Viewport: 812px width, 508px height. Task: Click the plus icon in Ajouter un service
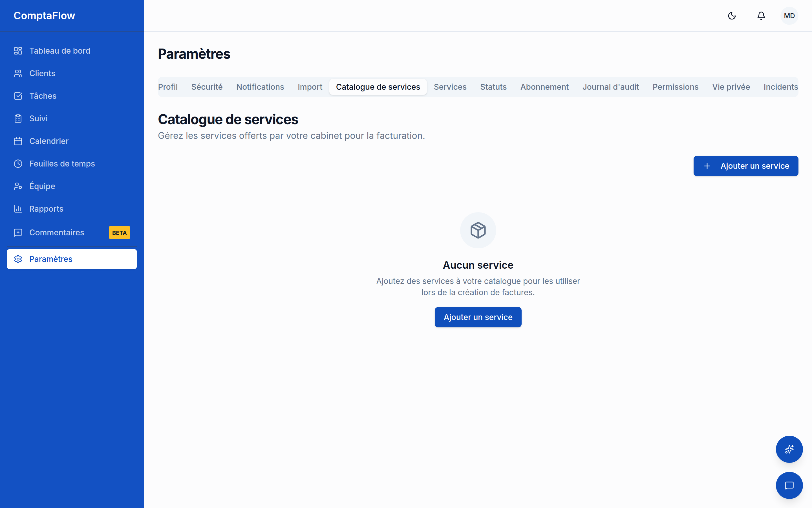point(707,166)
